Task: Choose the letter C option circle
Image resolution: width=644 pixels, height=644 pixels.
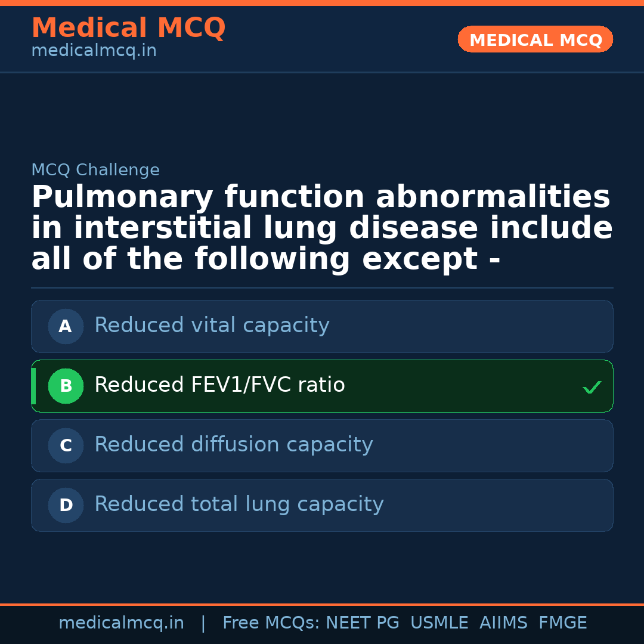Action: 66,445
